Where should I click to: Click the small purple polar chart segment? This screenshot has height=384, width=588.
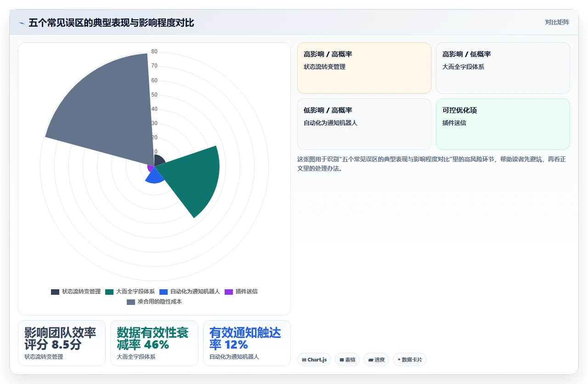pos(150,168)
